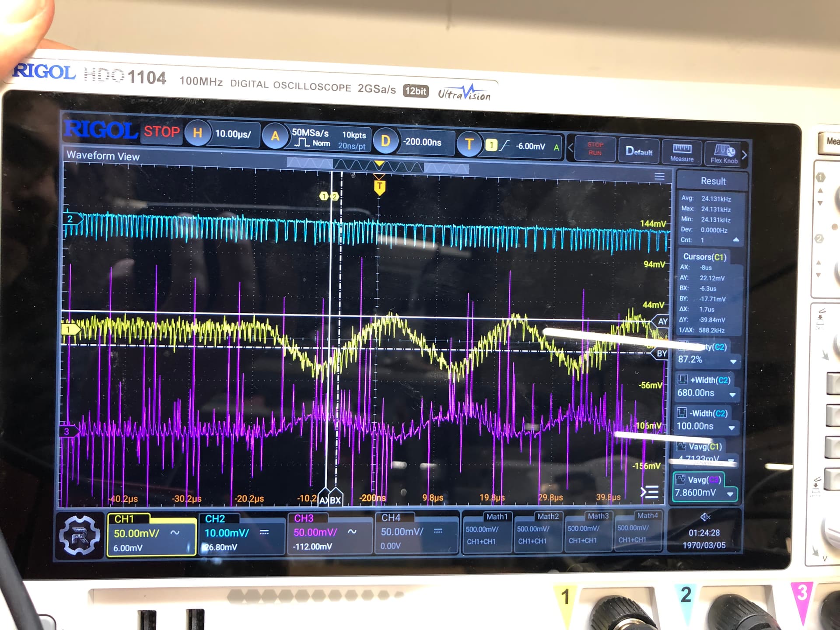840x630 pixels.
Task: Open the Delay D settings
Action: click(x=385, y=141)
